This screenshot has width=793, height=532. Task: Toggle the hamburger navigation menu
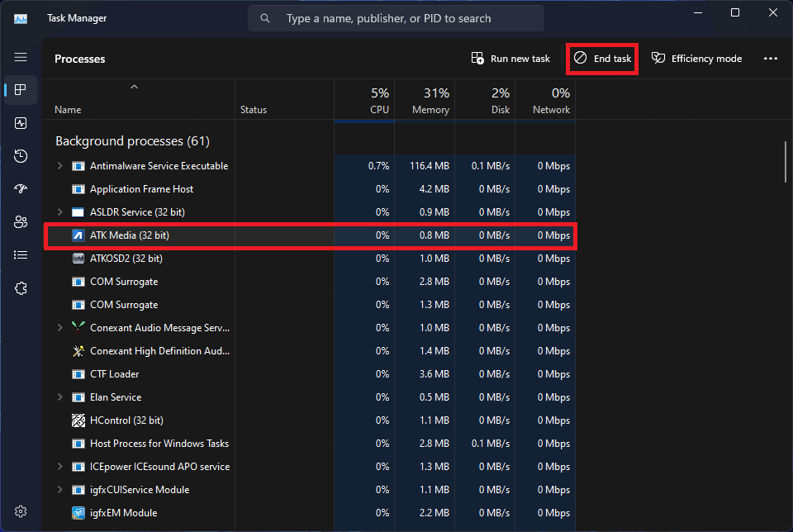coord(21,57)
